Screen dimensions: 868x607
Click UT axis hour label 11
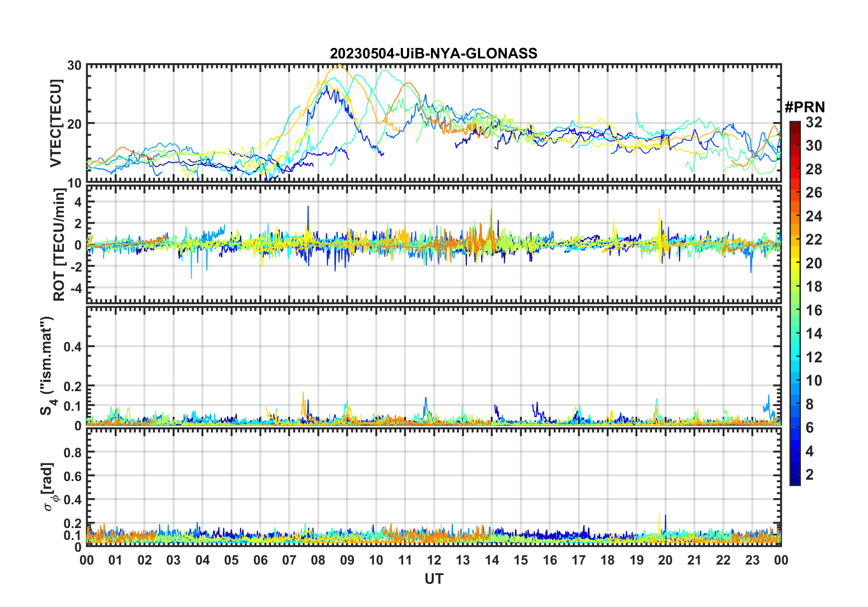405,560
